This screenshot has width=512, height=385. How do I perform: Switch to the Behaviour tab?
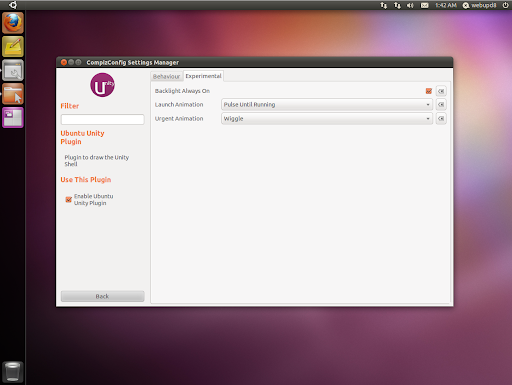click(x=166, y=76)
